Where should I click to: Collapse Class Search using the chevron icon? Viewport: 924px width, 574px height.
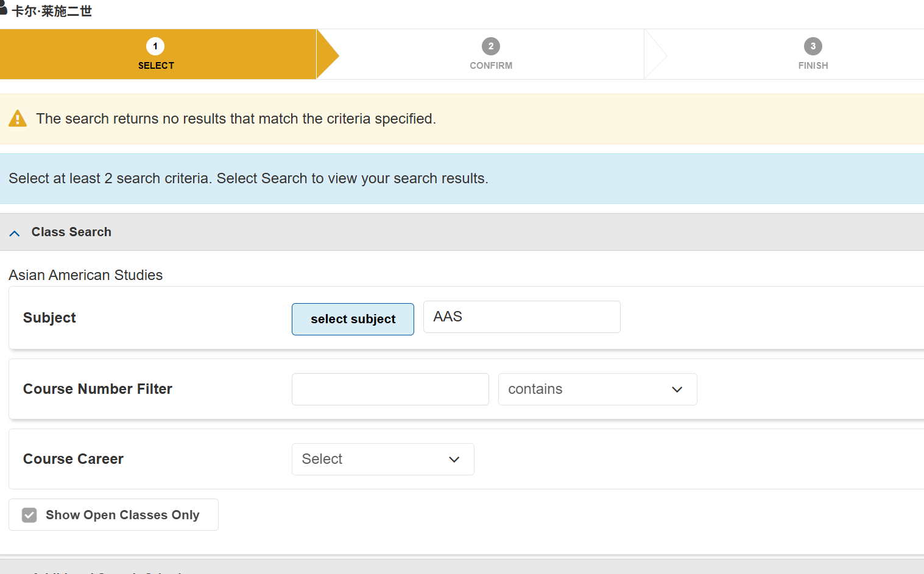point(15,233)
